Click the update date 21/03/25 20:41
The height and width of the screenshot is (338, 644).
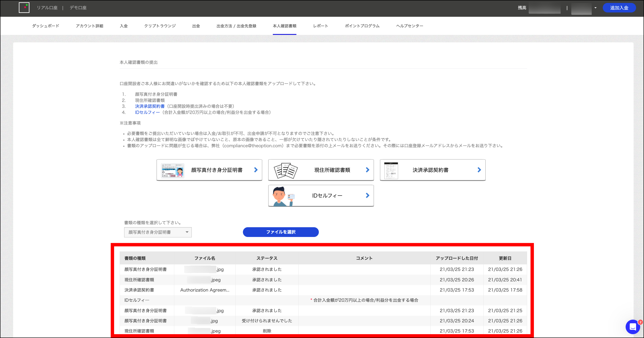pos(505,280)
